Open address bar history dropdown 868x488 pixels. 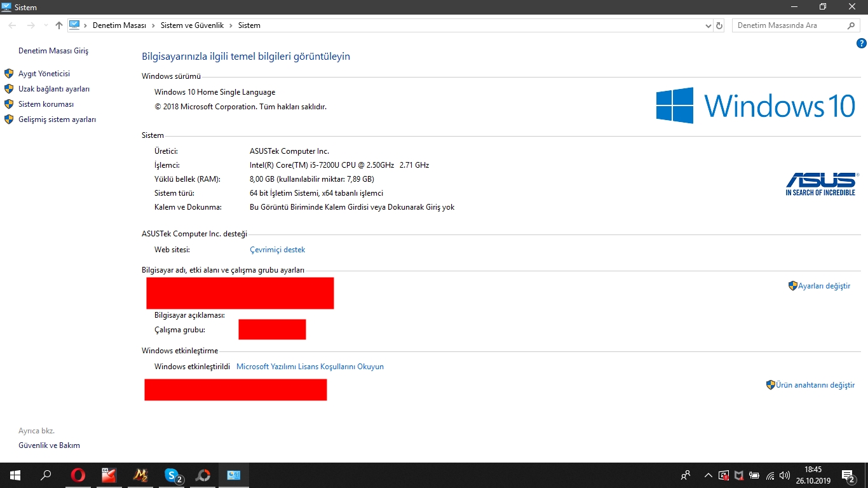tap(709, 25)
